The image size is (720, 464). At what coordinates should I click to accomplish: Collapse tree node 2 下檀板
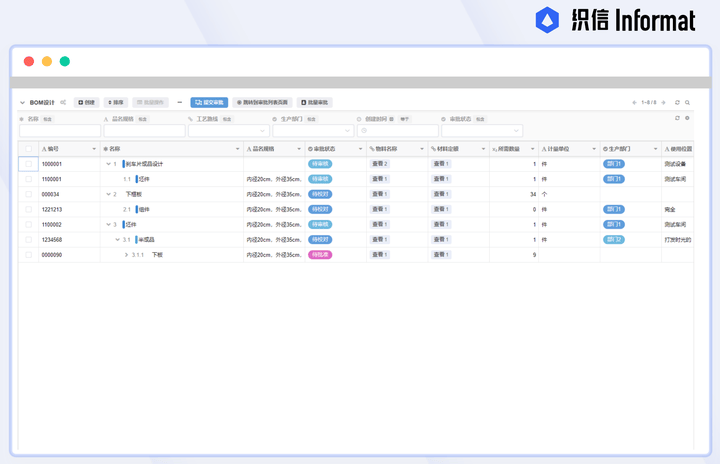point(108,194)
